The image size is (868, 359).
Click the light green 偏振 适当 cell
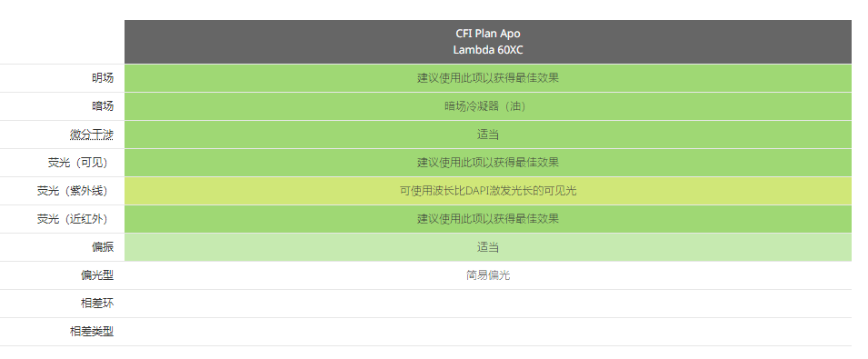[488, 247]
